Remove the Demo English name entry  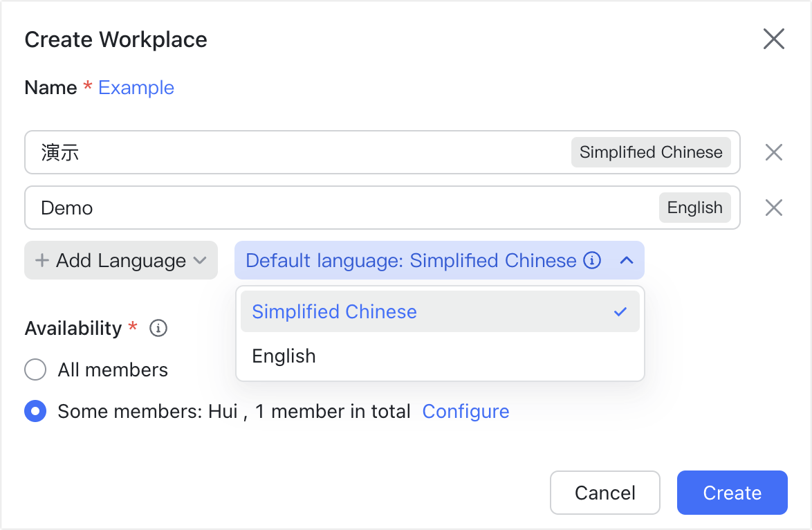coord(774,208)
